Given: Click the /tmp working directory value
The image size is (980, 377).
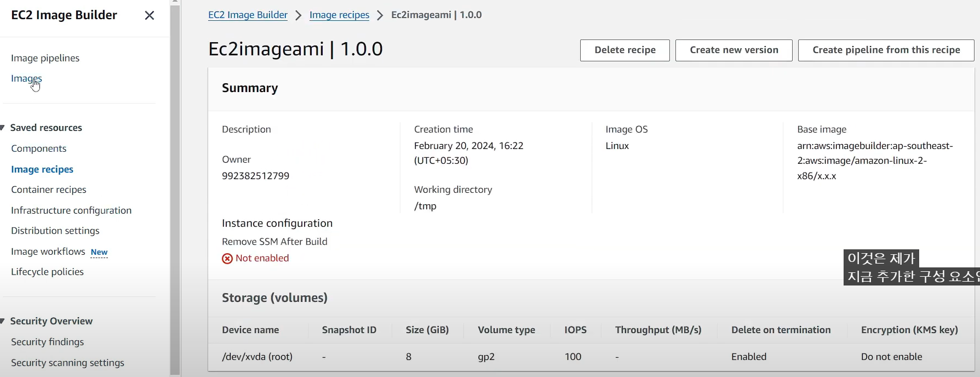Looking at the screenshot, I should tap(425, 206).
